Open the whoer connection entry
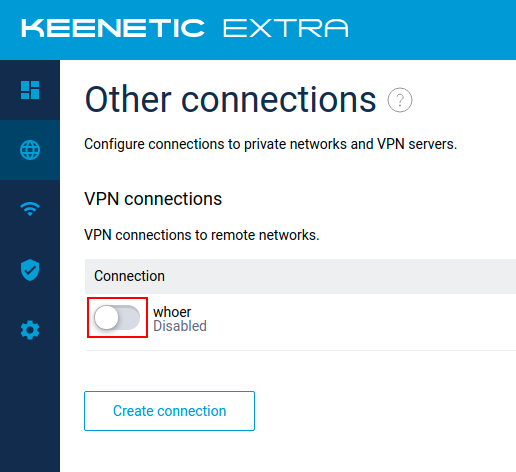The width and height of the screenshot is (516, 472). point(172,312)
